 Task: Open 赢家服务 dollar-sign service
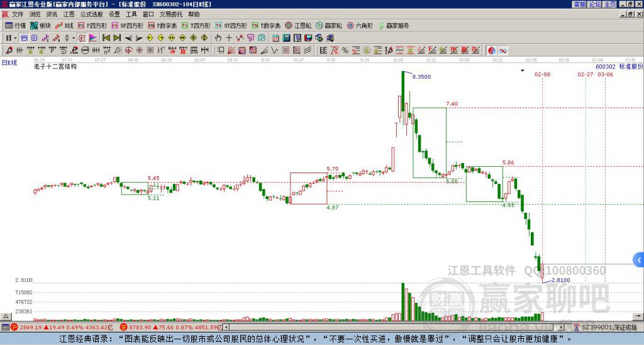click(394, 25)
